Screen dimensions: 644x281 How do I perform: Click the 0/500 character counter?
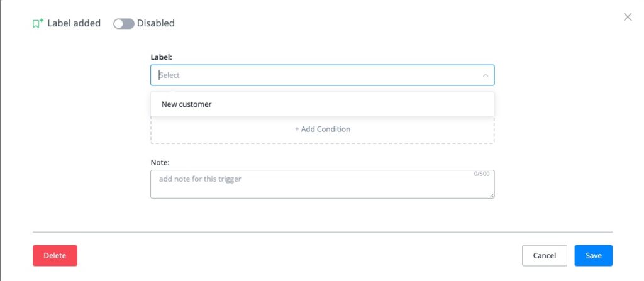482,174
